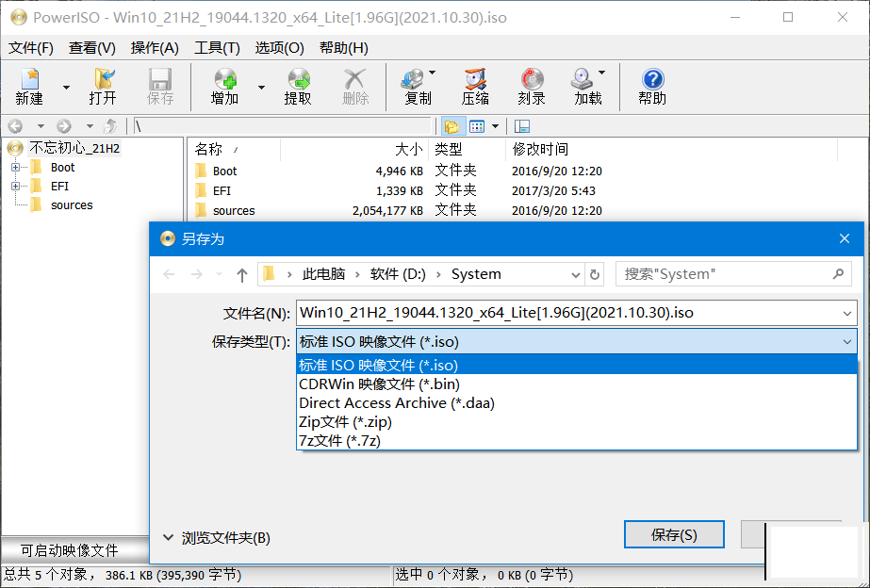Expand the EFI folder in tree

[x=15, y=186]
